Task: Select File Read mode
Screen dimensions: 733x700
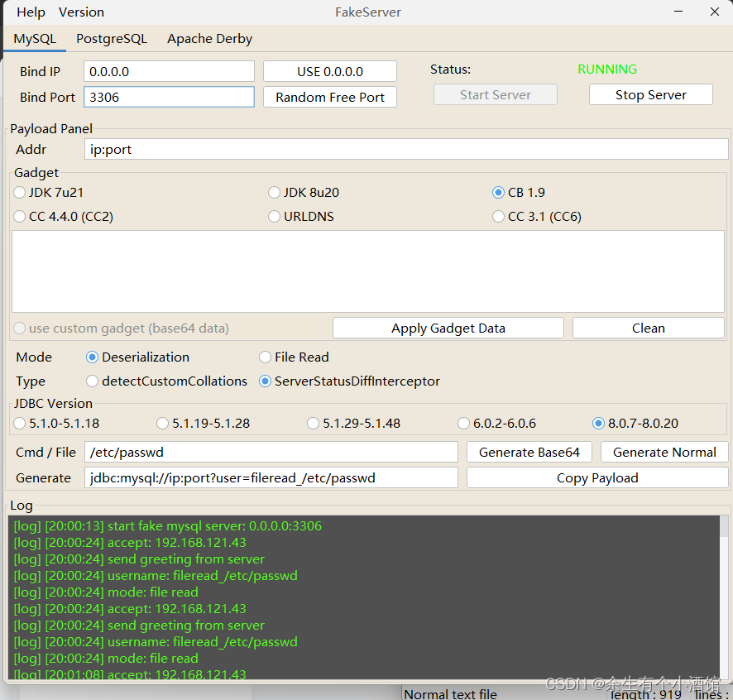Action: point(294,357)
